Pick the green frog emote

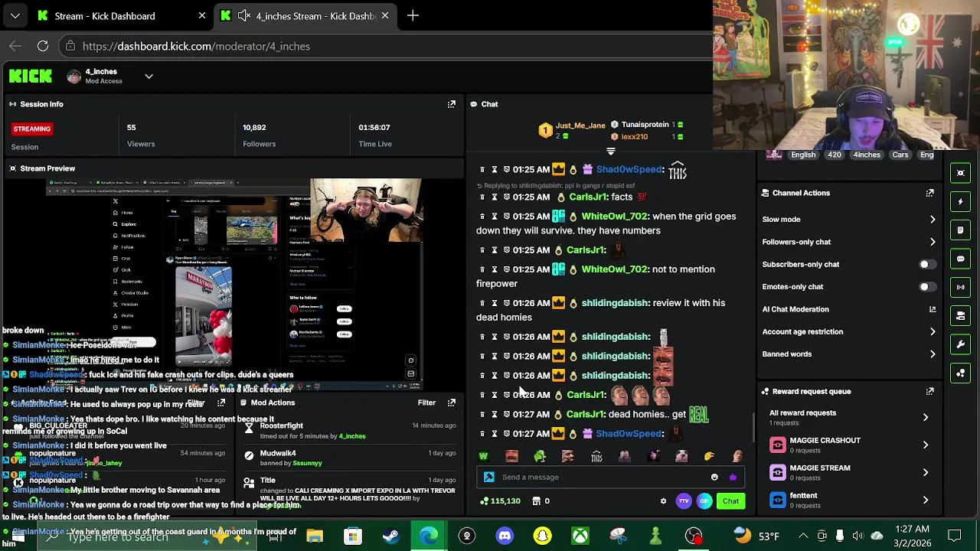(x=540, y=456)
